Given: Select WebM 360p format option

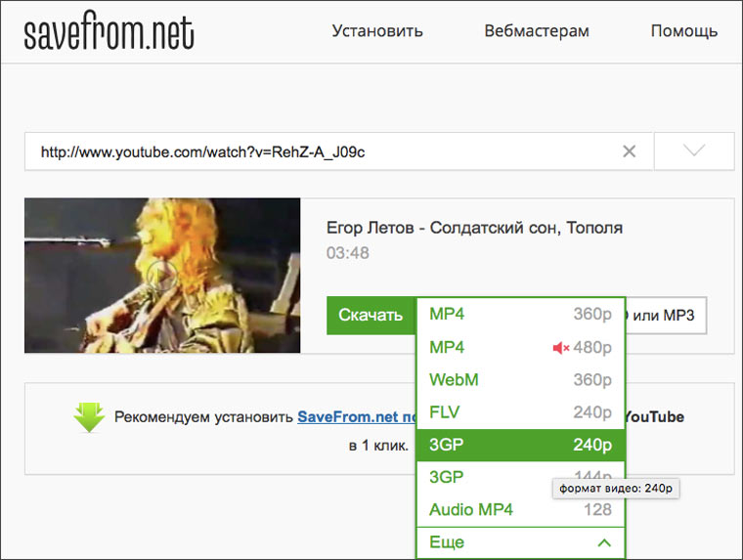Looking at the screenshot, I should coord(520,380).
